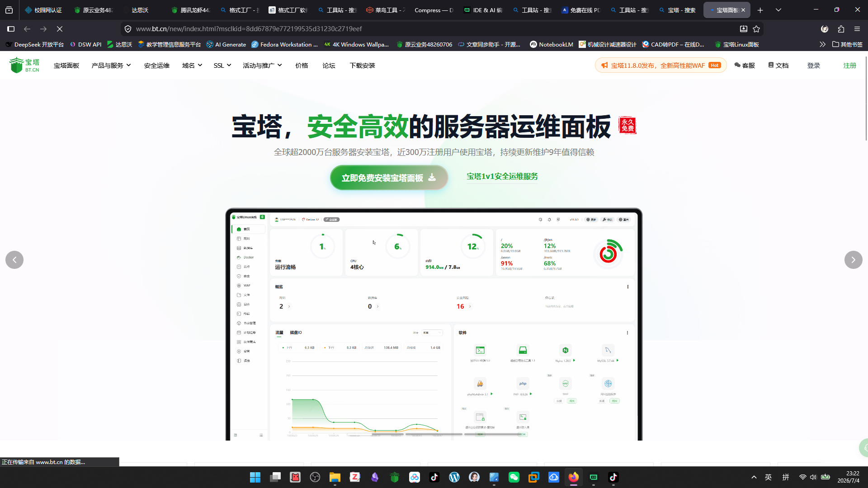This screenshot has width=868, height=488.
Task: Show next carousel slide arrow
Action: [853, 260]
